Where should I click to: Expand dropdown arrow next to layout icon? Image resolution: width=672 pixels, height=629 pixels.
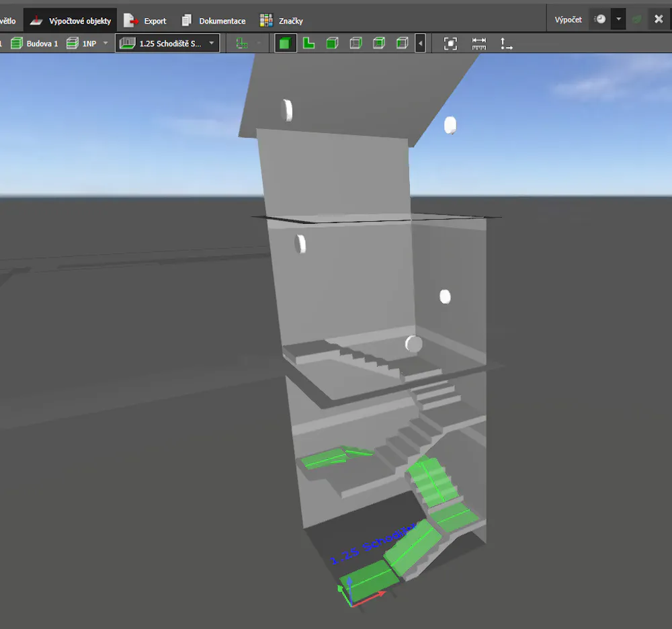click(x=259, y=43)
